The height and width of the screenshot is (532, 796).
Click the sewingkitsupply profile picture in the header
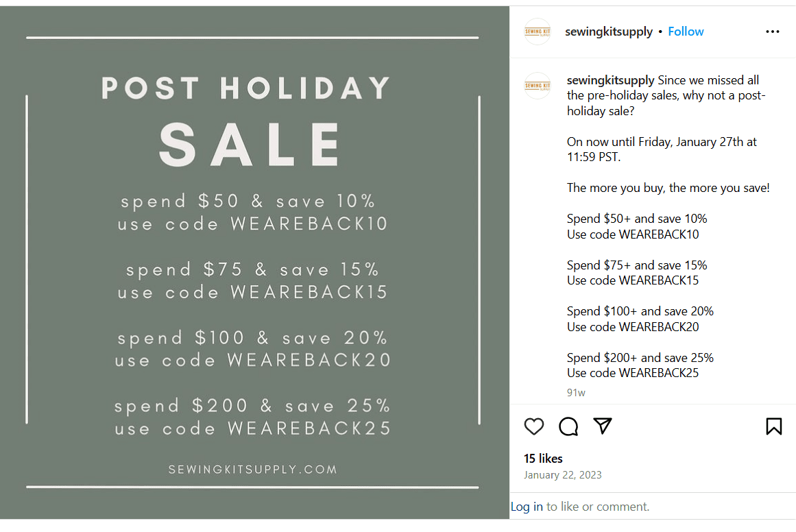[x=538, y=32]
